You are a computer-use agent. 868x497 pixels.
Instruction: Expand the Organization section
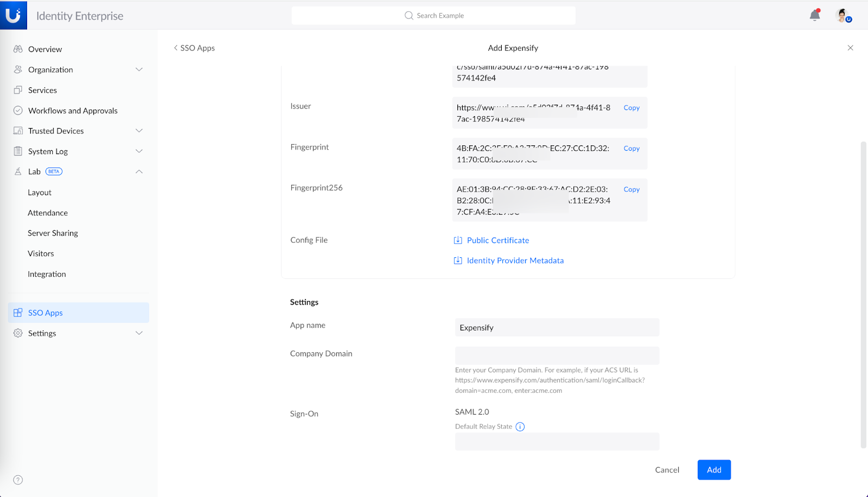pos(139,69)
